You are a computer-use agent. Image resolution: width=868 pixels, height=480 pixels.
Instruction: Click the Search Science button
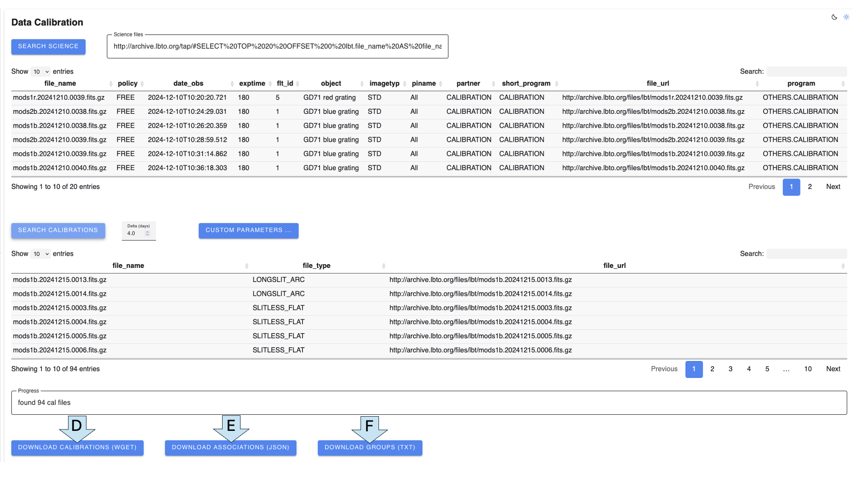(x=48, y=47)
